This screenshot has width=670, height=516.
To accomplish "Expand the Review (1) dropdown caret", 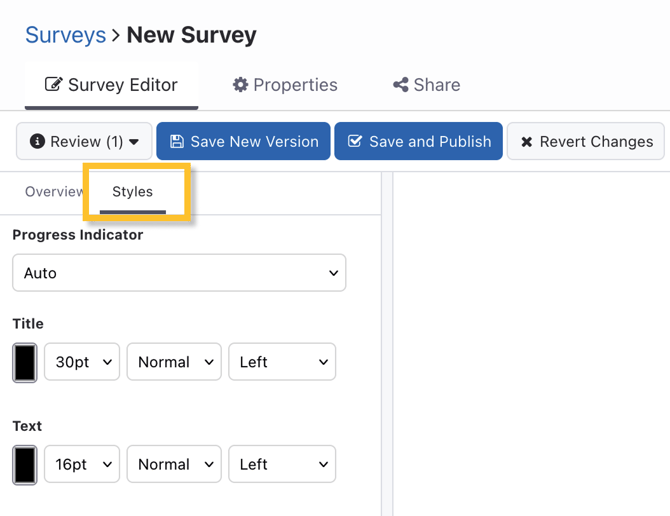I will coord(134,142).
